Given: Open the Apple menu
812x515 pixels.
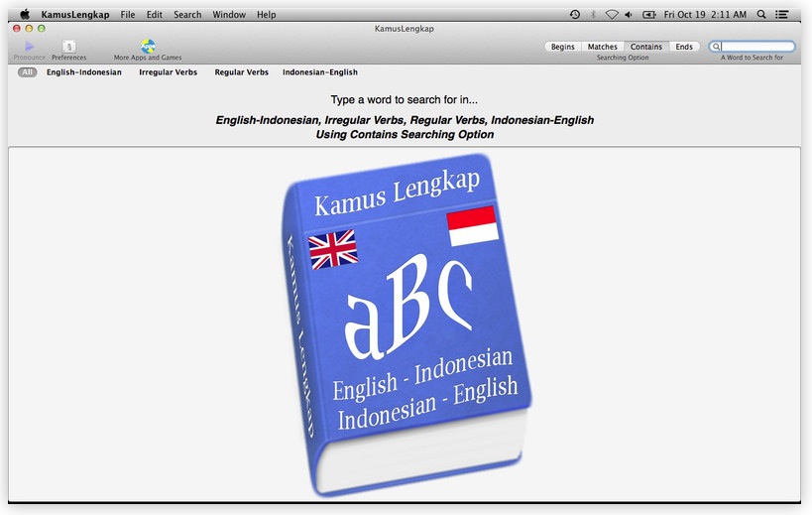Looking at the screenshot, I should 25,15.
